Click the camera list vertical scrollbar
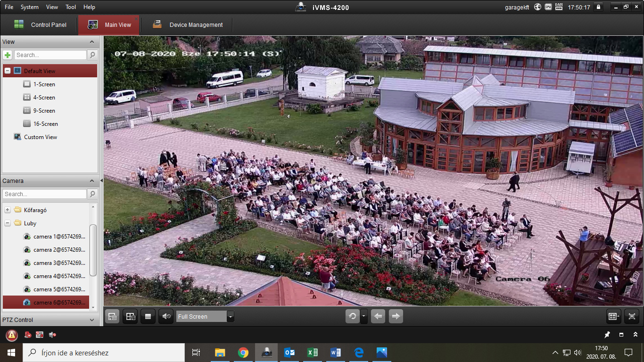 (x=93, y=250)
